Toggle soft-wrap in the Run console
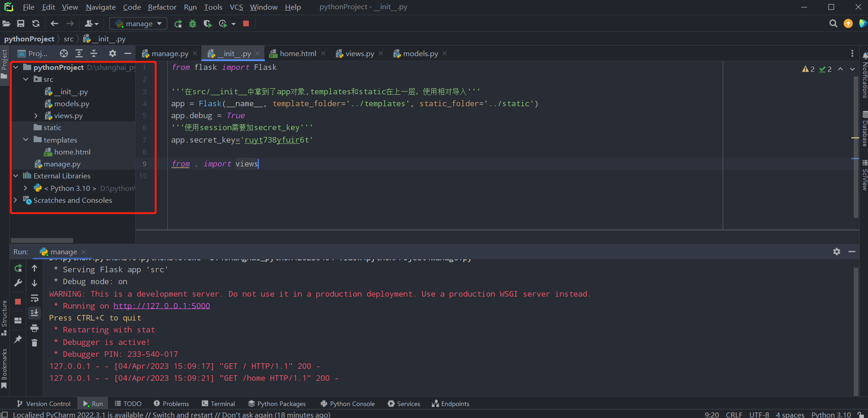 click(34, 298)
